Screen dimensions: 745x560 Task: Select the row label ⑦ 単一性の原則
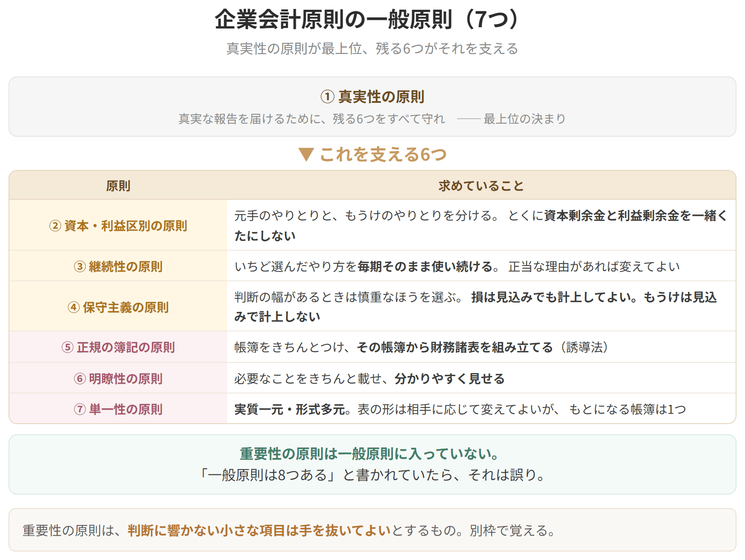coord(118,409)
